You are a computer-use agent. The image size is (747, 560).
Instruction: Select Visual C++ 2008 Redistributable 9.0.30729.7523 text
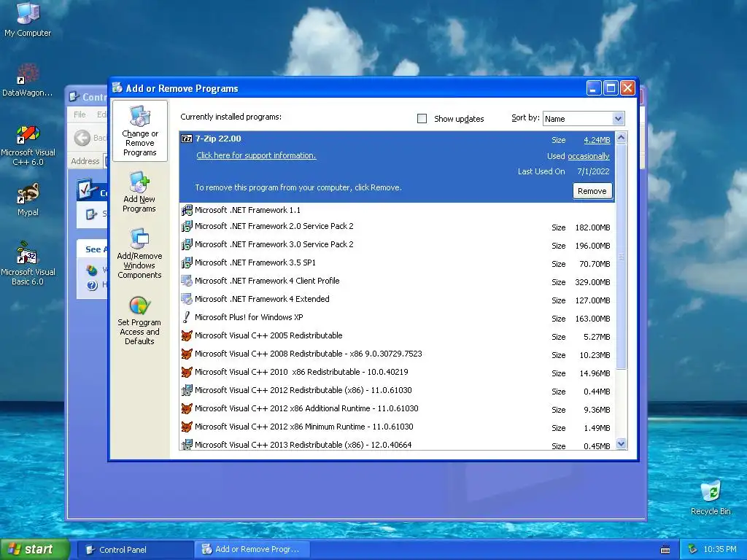[x=309, y=354]
